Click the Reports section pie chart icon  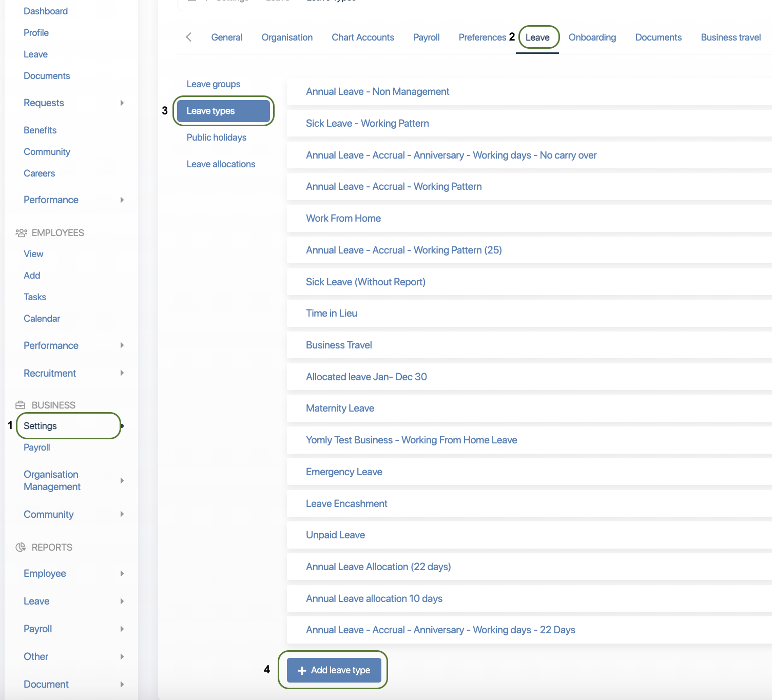click(21, 548)
